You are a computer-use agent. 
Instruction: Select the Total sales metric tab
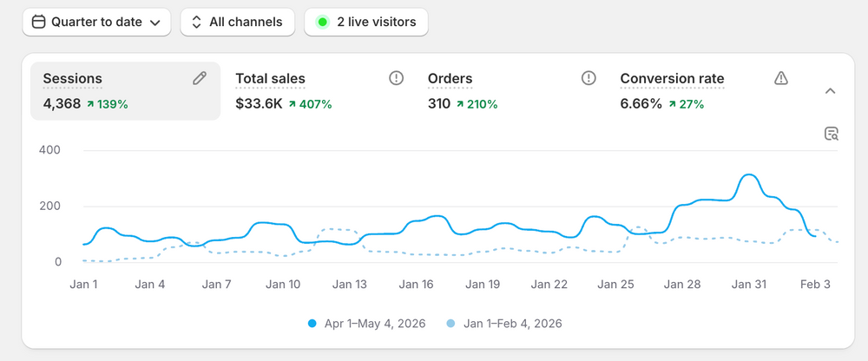coord(319,91)
